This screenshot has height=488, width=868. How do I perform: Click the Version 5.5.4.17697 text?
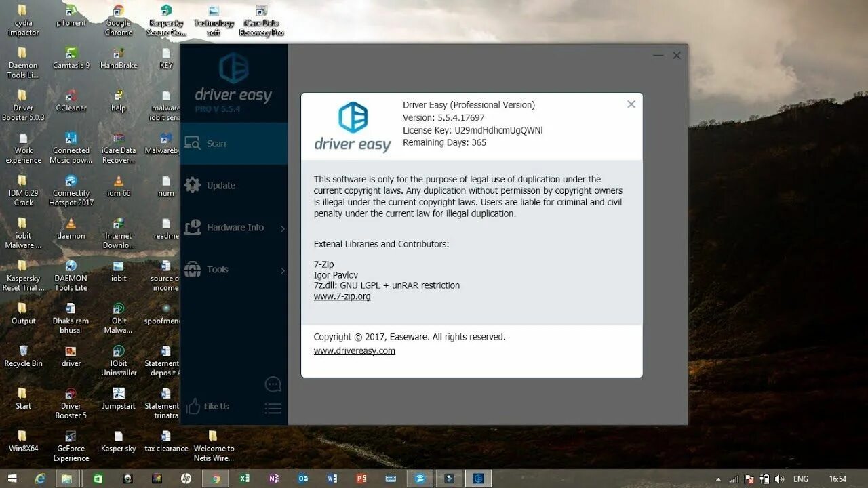click(x=443, y=117)
